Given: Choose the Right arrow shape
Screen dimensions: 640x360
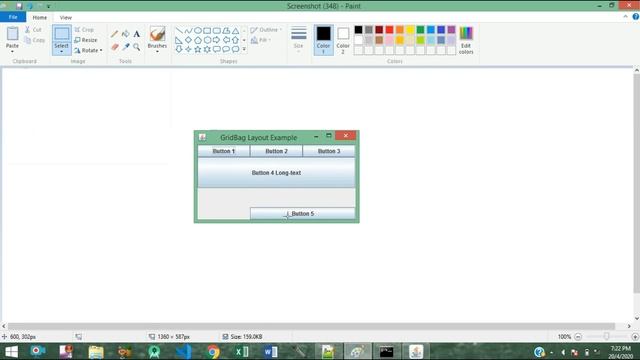Looking at the screenshot, I should point(216,40).
